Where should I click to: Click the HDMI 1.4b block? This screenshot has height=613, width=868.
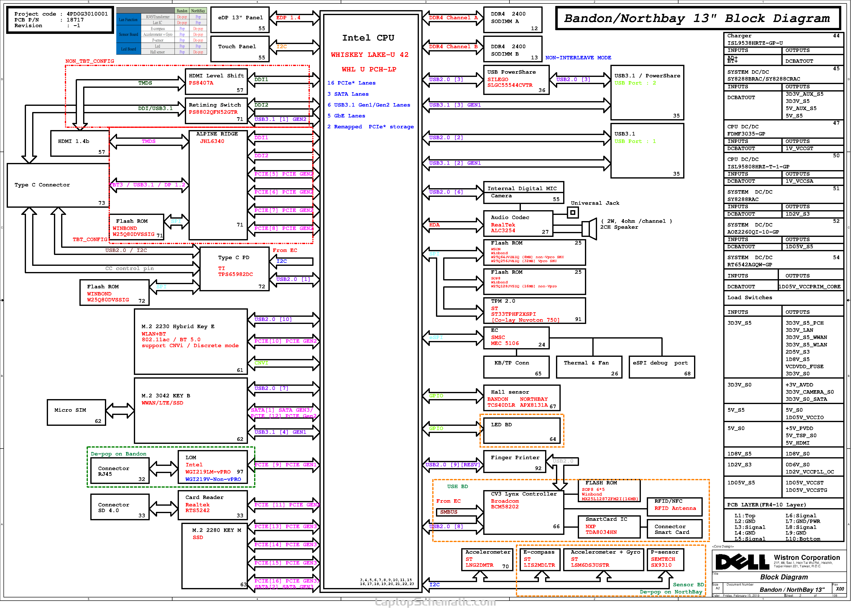point(80,143)
